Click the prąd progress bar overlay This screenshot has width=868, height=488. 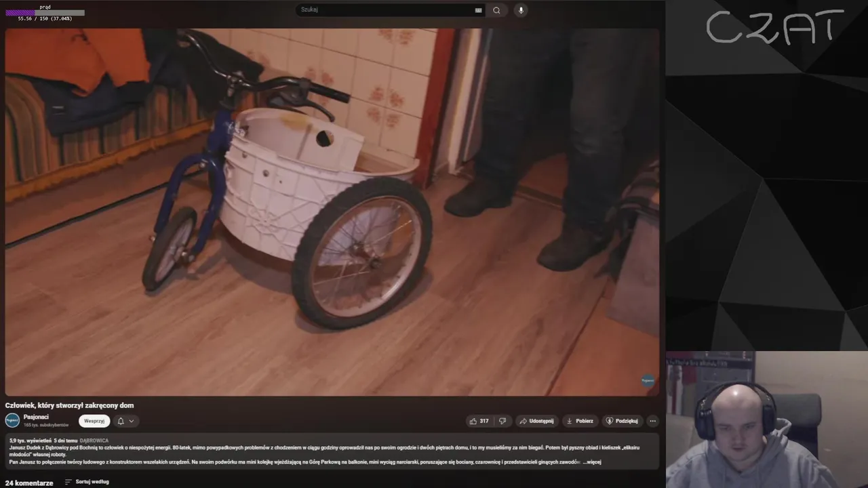(x=45, y=13)
